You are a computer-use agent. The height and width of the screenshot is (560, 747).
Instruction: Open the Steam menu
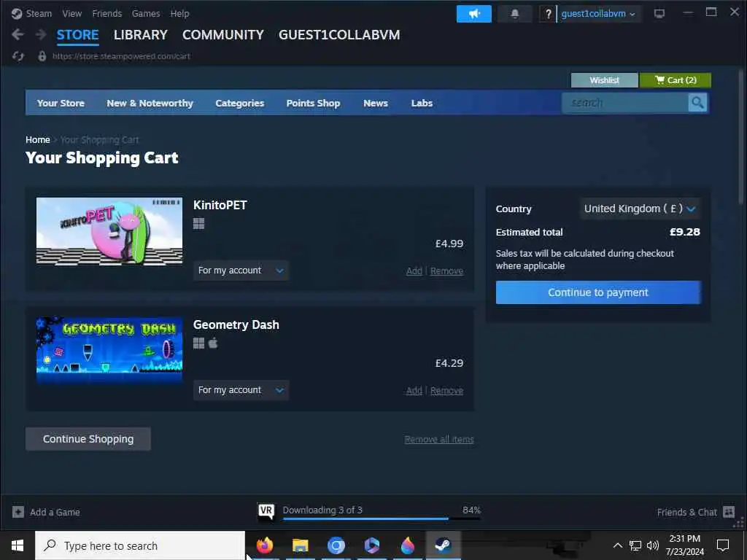click(x=39, y=14)
